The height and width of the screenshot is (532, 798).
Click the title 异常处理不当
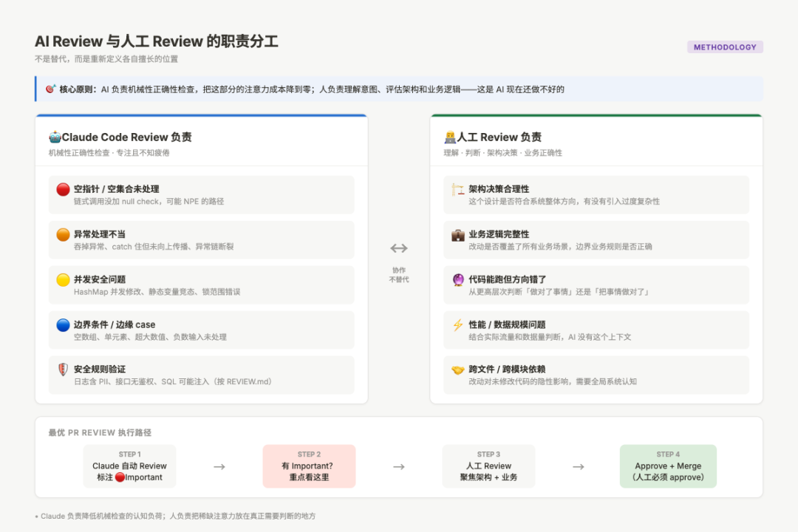(100, 234)
